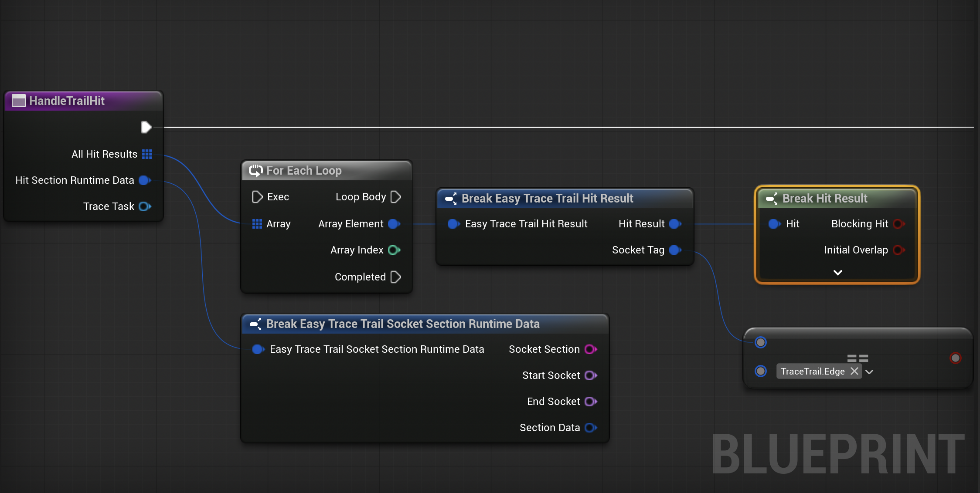Image resolution: width=980 pixels, height=493 pixels.
Task: Click the equals node top input pin
Action: pos(761,342)
